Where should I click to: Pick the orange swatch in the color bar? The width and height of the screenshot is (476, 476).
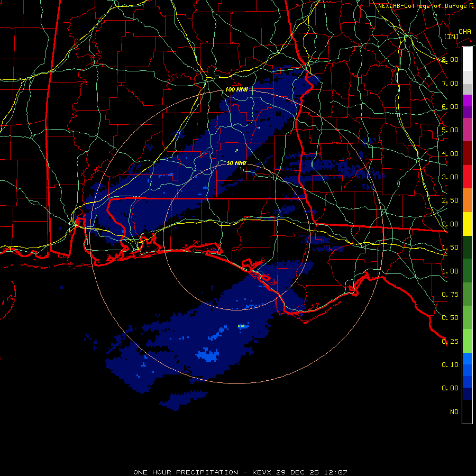click(467, 200)
